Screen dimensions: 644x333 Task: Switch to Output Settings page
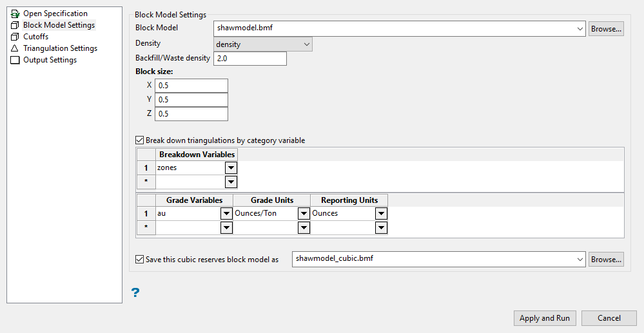click(x=50, y=60)
